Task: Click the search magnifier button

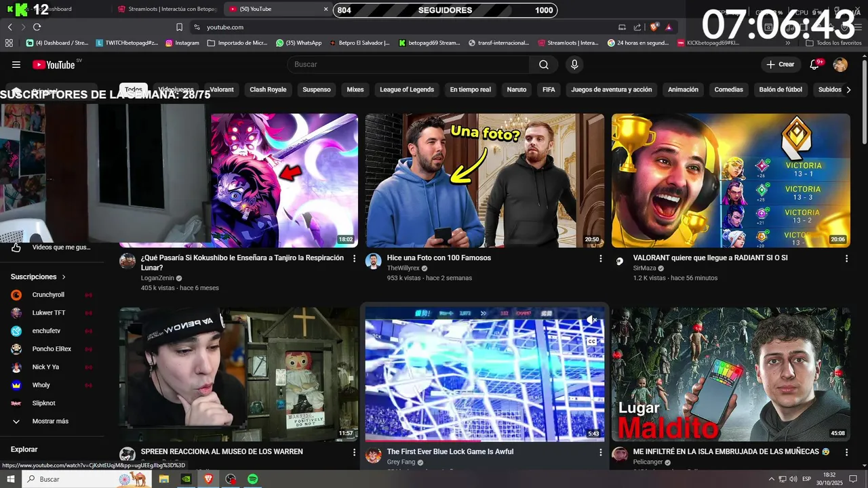Action: (544, 64)
